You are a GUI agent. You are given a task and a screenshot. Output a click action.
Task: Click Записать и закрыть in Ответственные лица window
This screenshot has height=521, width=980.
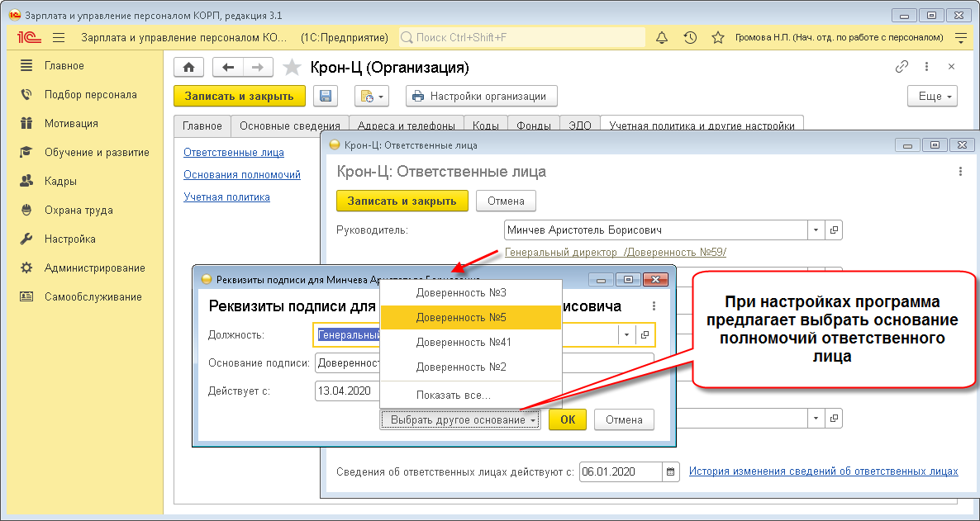(x=402, y=201)
